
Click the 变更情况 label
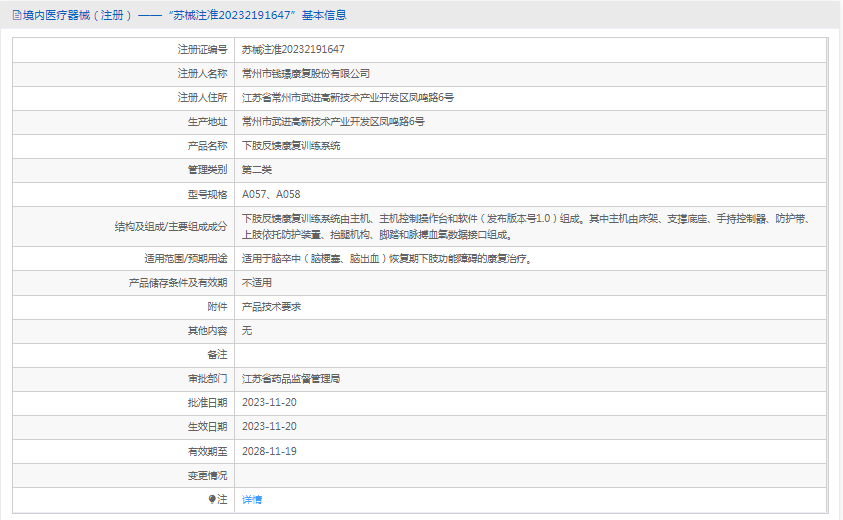tap(207, 475)
